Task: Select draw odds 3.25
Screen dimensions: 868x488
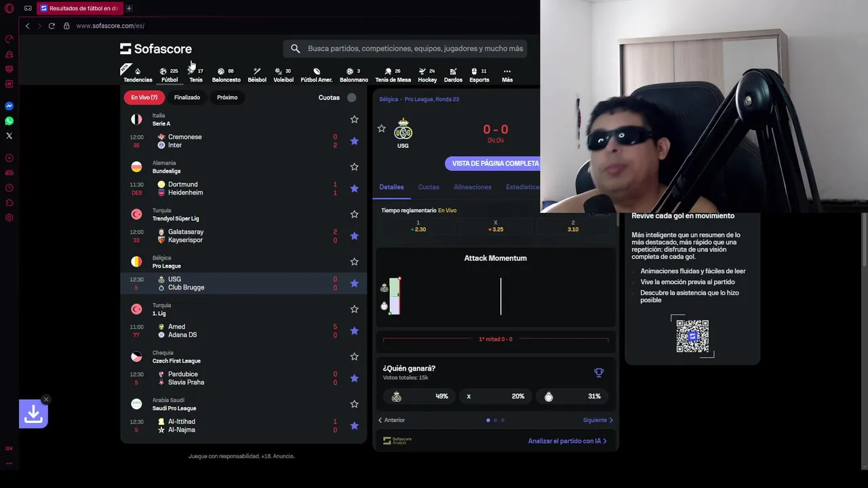Action: [x=496, y=226]
